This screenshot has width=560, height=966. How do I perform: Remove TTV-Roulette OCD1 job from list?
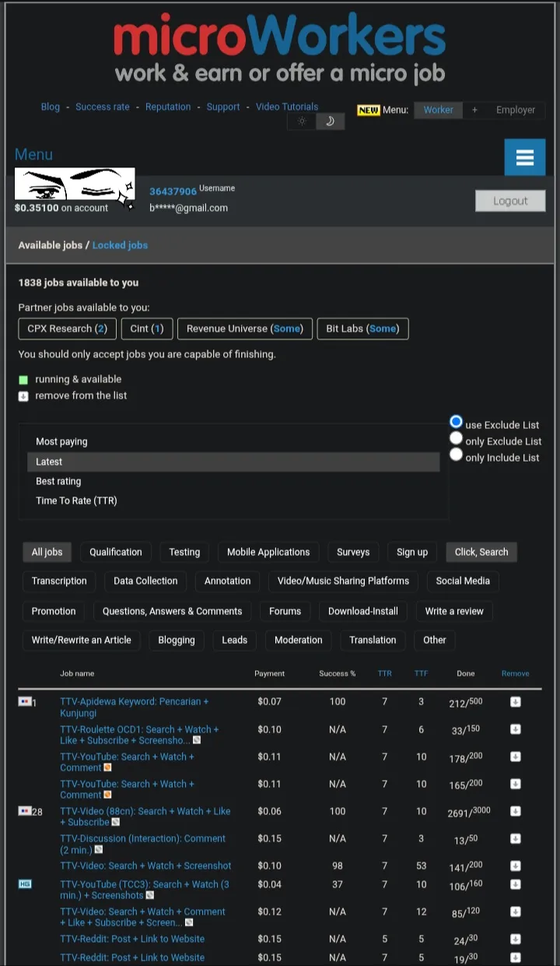[515, 729]
